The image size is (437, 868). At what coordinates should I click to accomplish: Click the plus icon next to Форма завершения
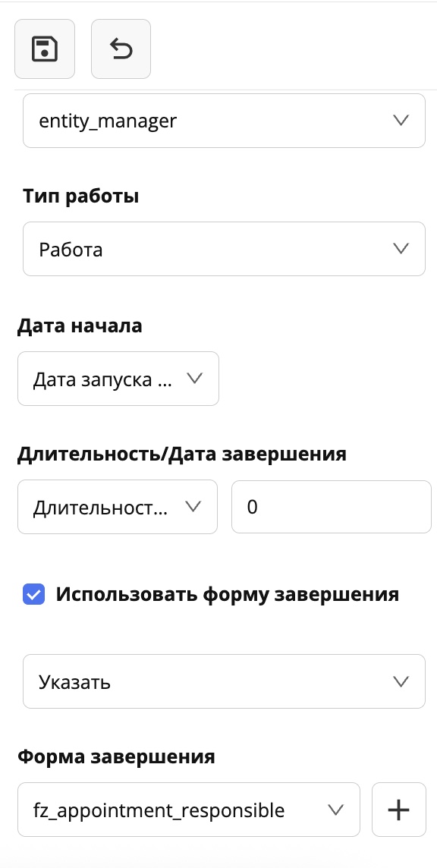[x=398, y=810]
